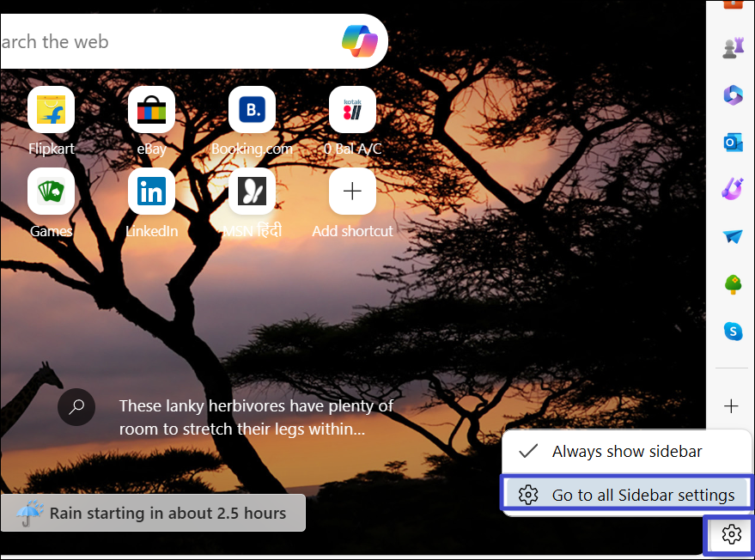
Task: Open Skype from the sidebar
Action: point(732,331)
